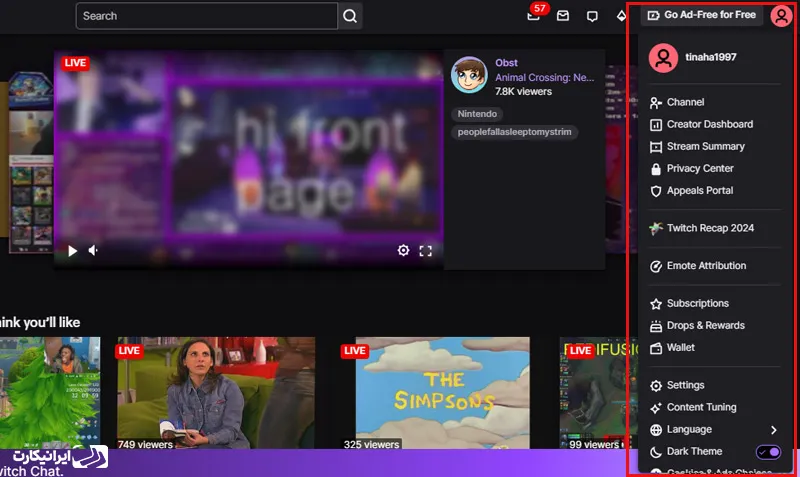The width and height of the screenshot is (800, 477).
Task: Click the Stream Summary icon
Action: tap(656, 147)
